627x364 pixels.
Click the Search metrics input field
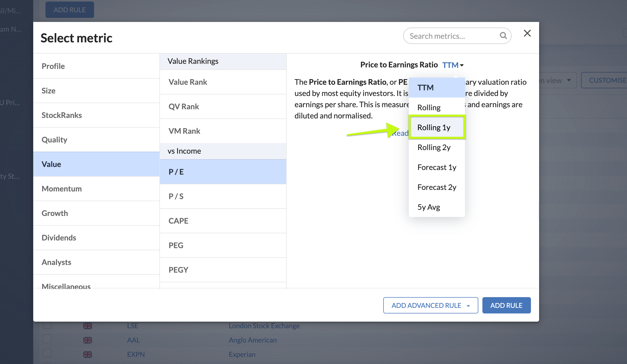(x=457, y=36)
